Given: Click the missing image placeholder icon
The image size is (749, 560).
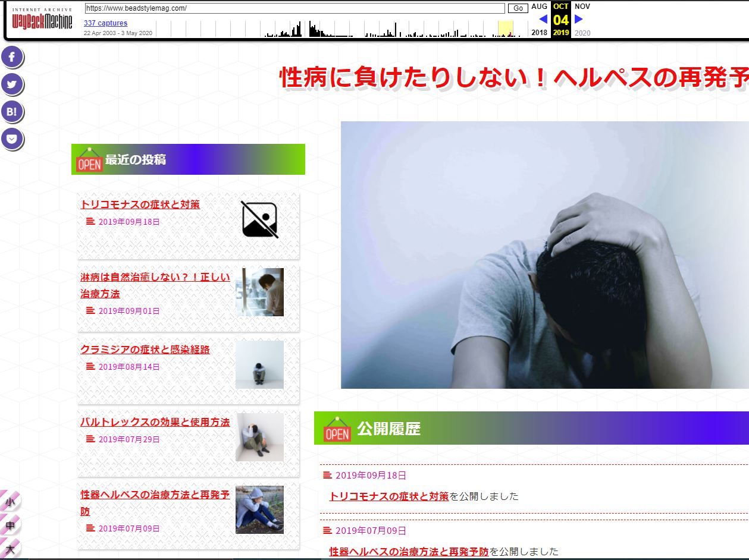Looking at the screenshot, I should pos(259,219).
